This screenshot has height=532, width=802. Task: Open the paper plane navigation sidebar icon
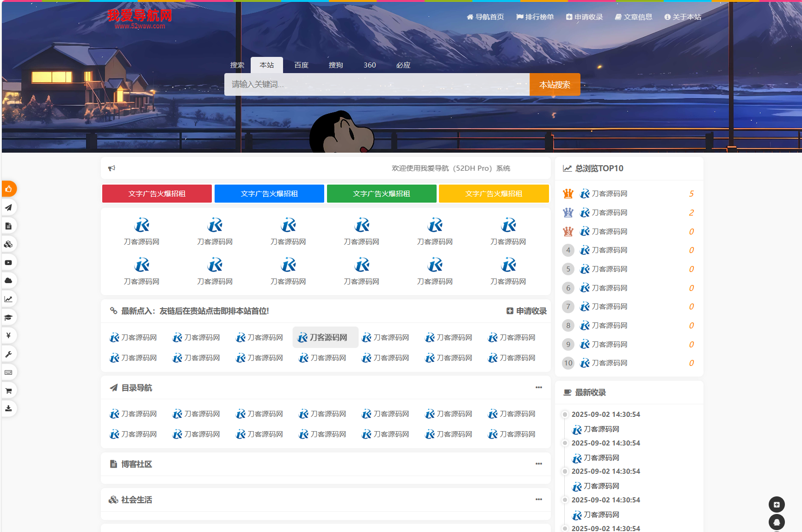(x=9, y=207)
